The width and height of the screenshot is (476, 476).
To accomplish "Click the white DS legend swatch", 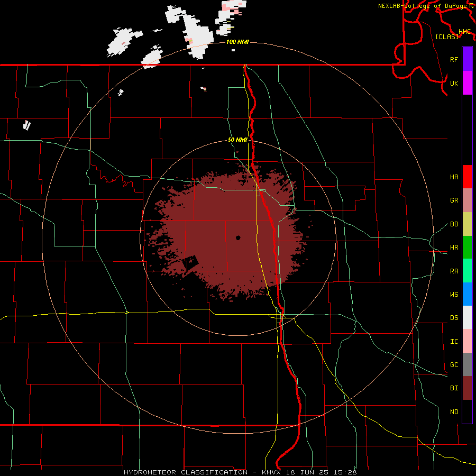I will [x=467, y=317].
